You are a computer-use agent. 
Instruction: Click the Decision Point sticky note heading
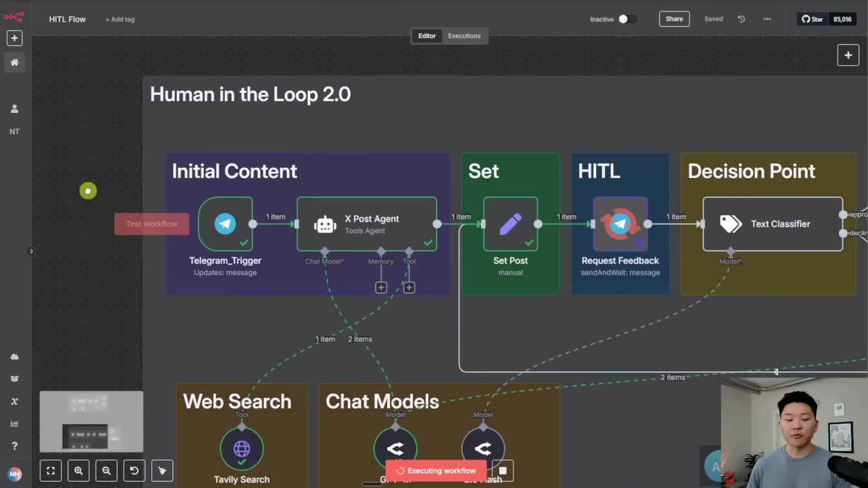751,171
